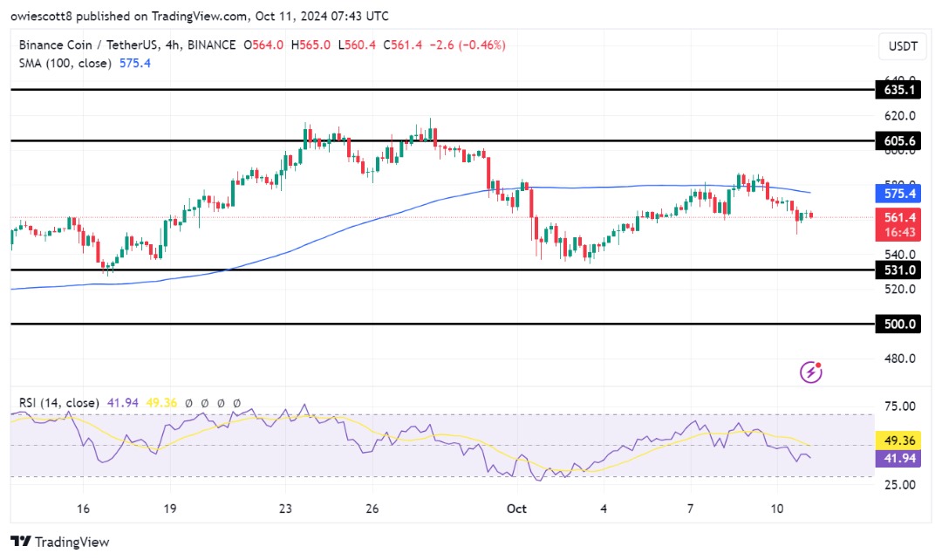Image resolution: width=942 pixels, height=560 pixels.
Task: Select the 500.0 support level label
Action: (898, 324)
